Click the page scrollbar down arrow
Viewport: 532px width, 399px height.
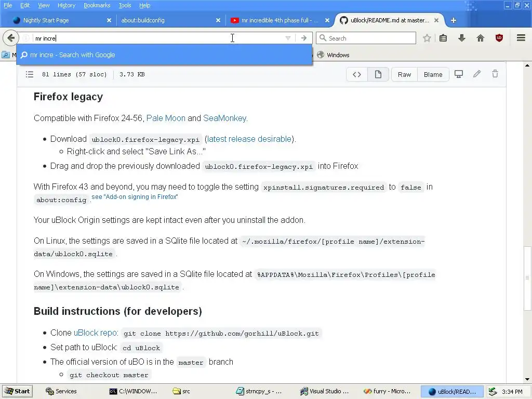(x=527, y=379)
